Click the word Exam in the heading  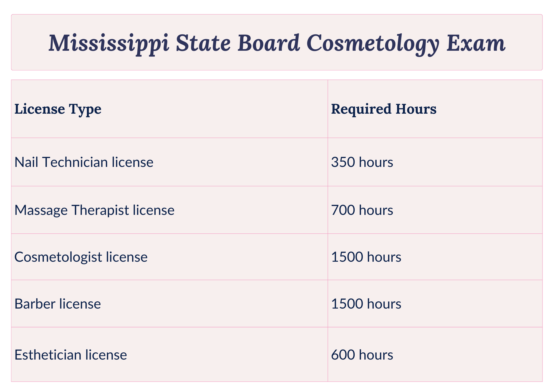[476, 43]
